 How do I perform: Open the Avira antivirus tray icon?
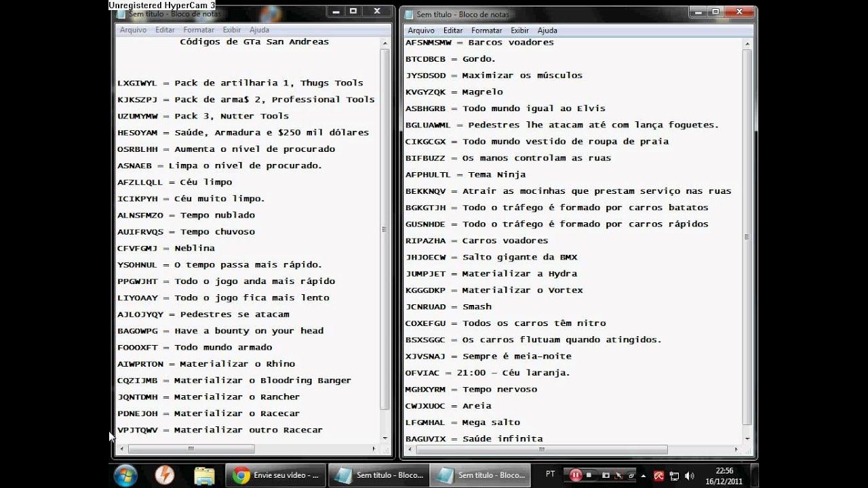658,476
